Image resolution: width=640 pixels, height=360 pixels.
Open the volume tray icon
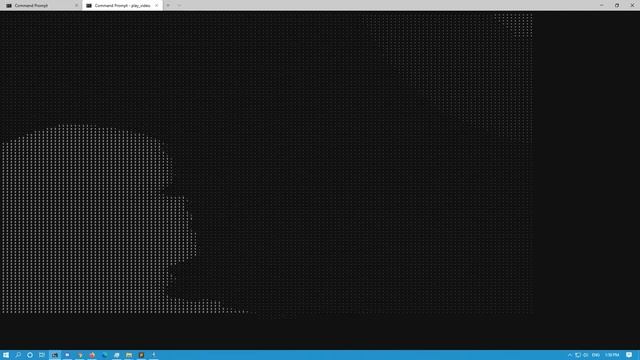coord(586,355)
